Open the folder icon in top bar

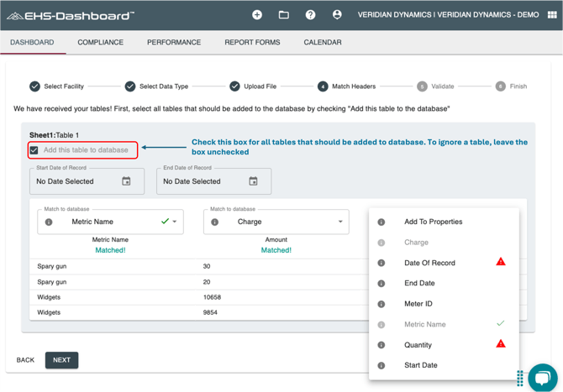coord(284,15)
